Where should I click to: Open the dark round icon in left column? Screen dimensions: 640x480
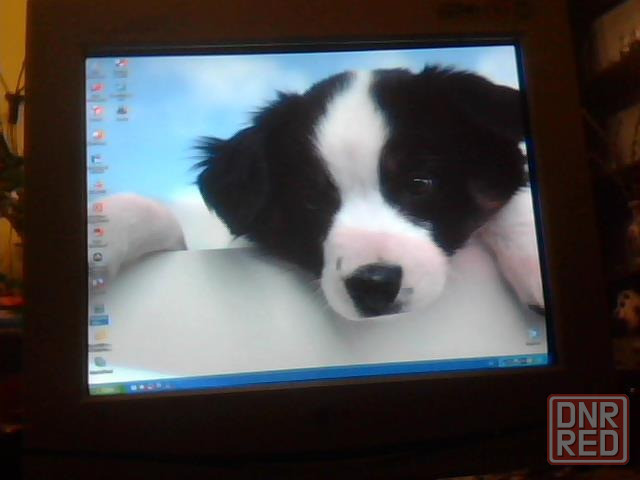pos(98,257)
